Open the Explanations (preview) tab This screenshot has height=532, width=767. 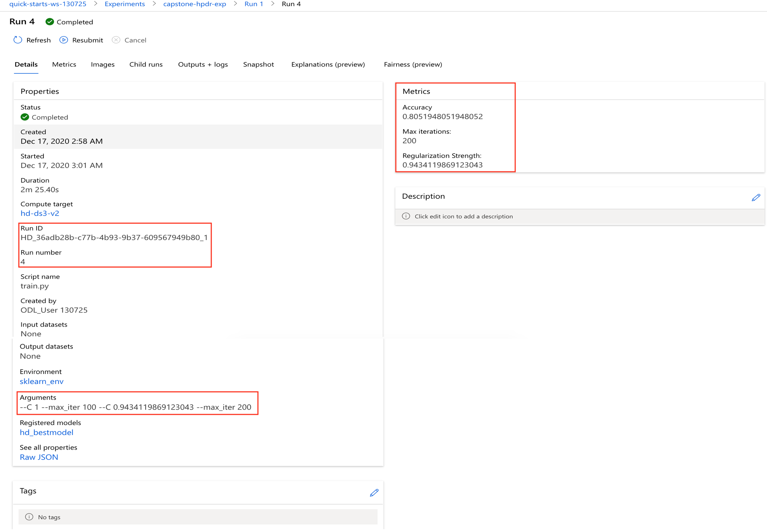(328, 64)
